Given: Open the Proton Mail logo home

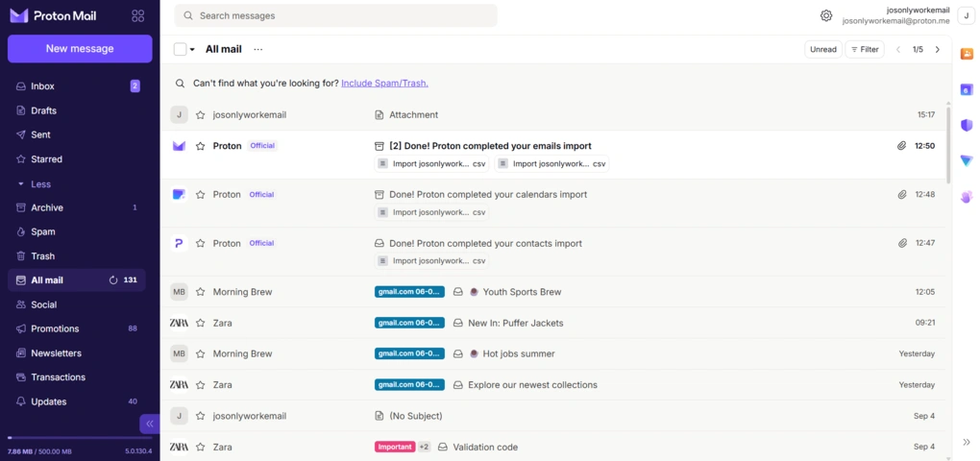Looking at the screenshot, I should [x=54, y=15].
